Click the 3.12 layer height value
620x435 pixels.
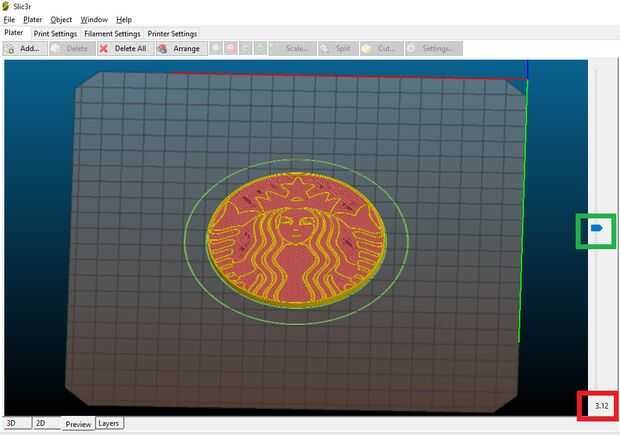click(601, 406)
